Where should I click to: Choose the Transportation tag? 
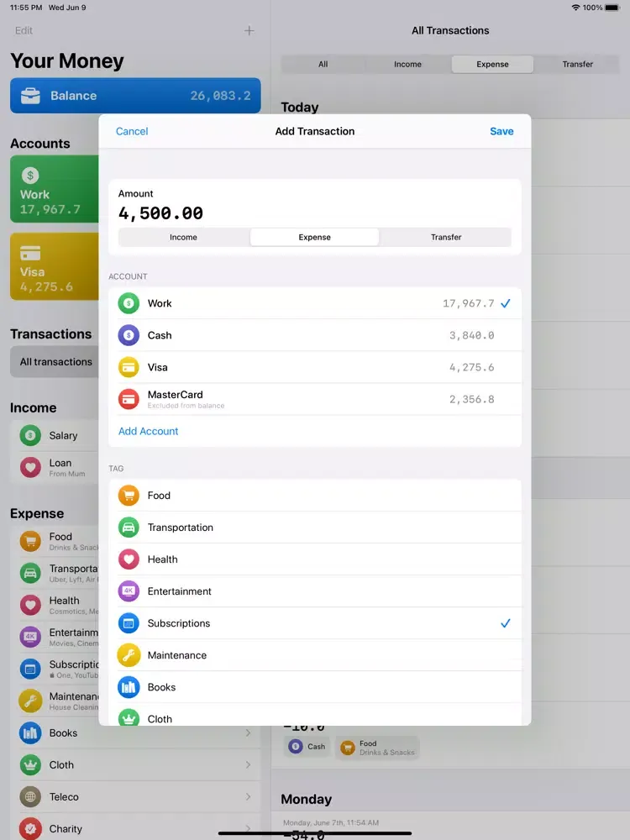[x=315, y=528]
